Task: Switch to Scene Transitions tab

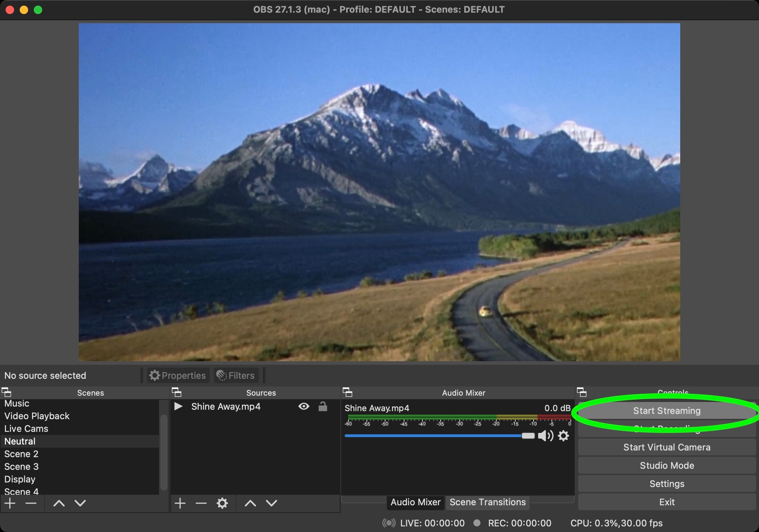Action: 487,502
